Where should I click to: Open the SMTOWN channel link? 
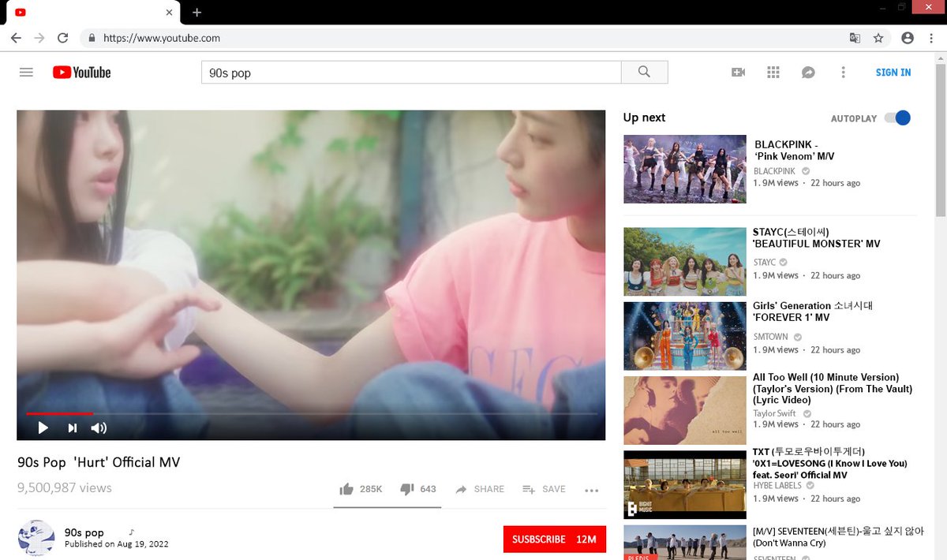(771, 337)
